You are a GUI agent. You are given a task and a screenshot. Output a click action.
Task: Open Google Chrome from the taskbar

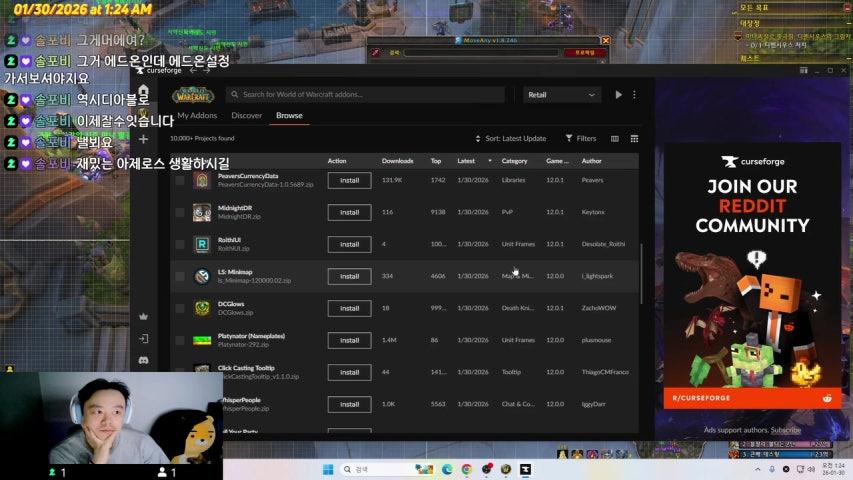467,469
